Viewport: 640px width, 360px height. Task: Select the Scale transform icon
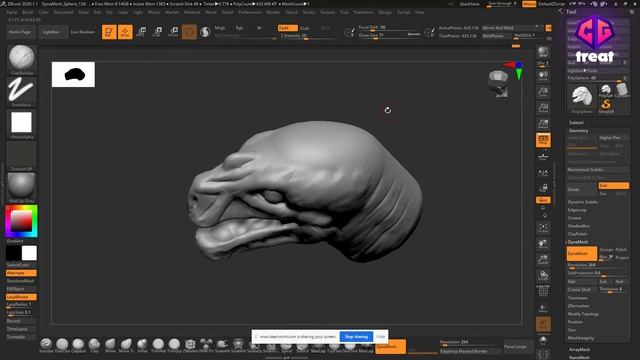pyautogui.click(x=157, y=32)
